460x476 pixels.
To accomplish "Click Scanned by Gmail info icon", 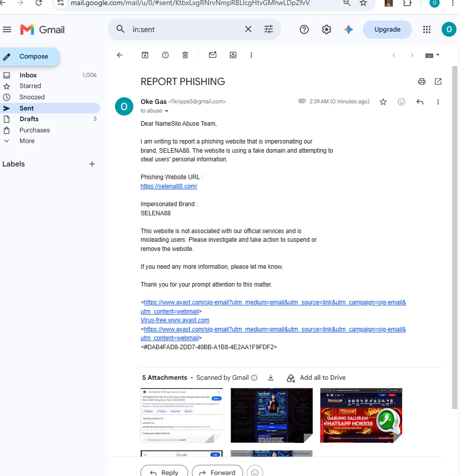I will (254, 378).
